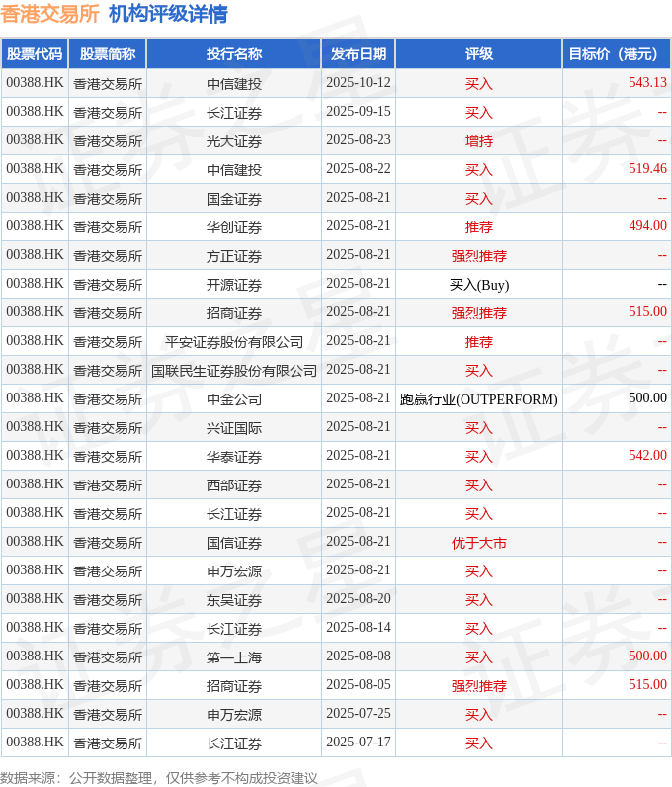Image resolution: width=672 pixels, height=787 pixels.
Task: Click the 增持 rating cell
Action: 479,140
